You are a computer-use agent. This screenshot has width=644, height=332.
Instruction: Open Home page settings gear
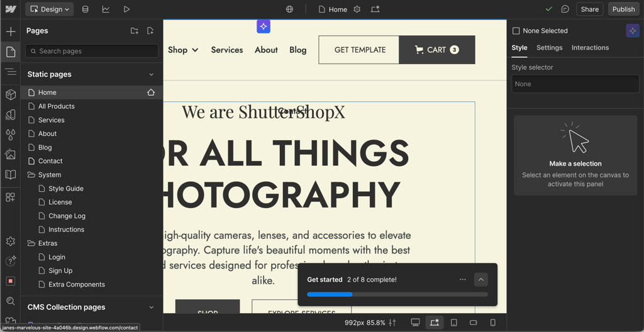coord(357,9)
